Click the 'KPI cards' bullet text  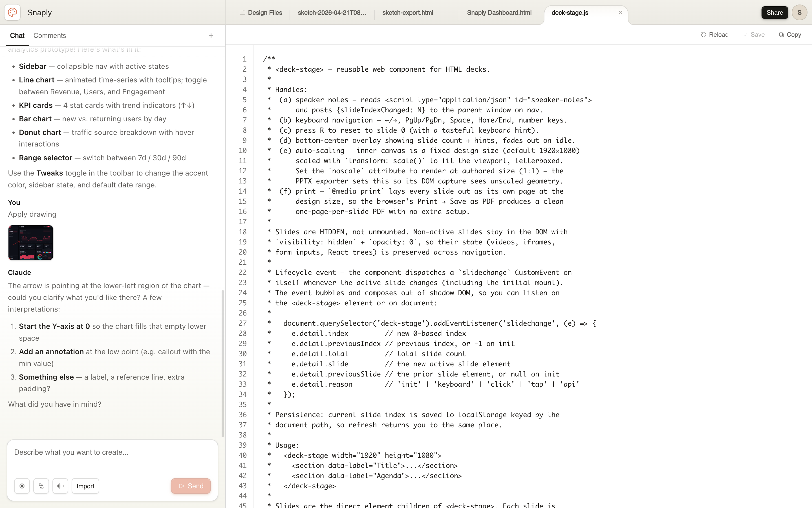[x=36, y=105]
